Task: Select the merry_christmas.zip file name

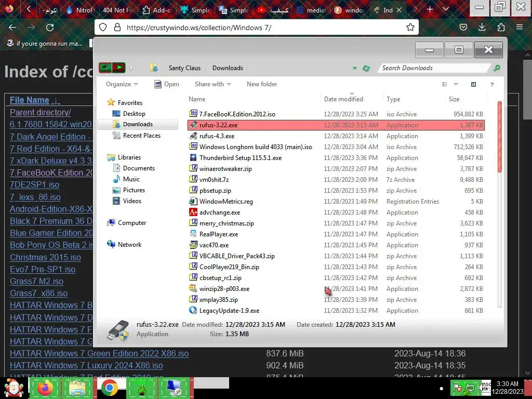Action: 227,223
